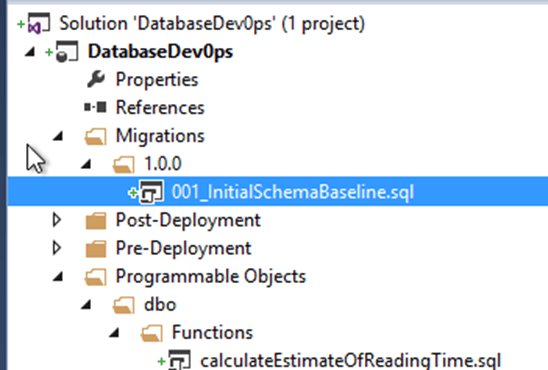
Task: Select the Solution 'DatabaseDevOps' root item
Action: 212,24
